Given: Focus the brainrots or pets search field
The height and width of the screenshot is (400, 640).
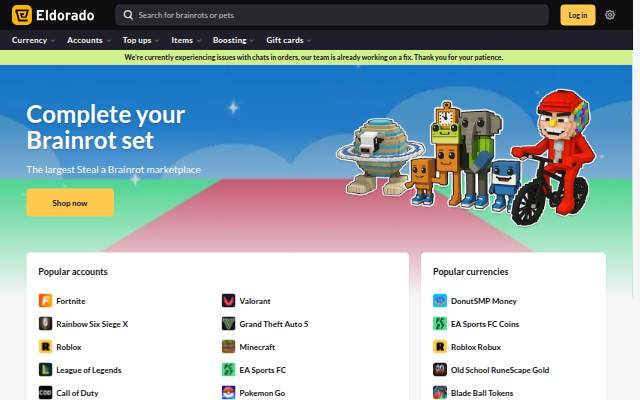Looking at the screenshot, I should point(332,15).
